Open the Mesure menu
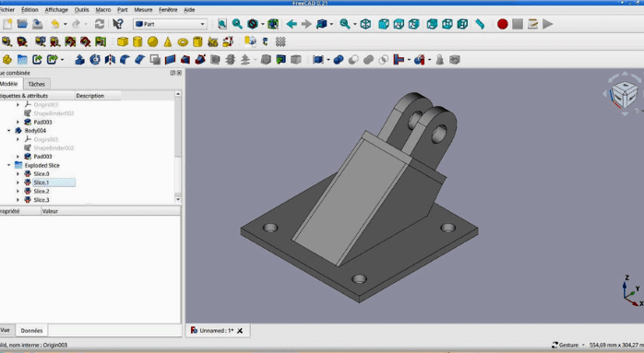 (x=143, y=10)
